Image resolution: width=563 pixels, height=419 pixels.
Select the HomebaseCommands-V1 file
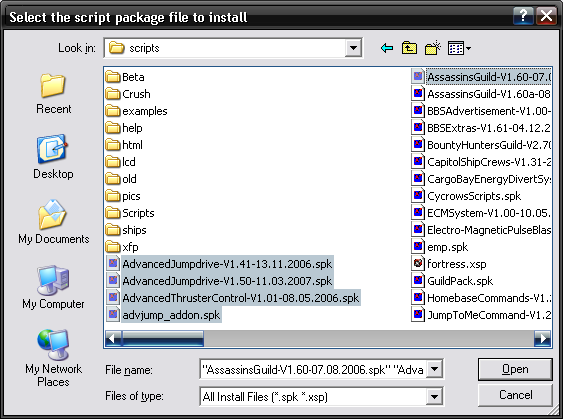coord(481,298)
